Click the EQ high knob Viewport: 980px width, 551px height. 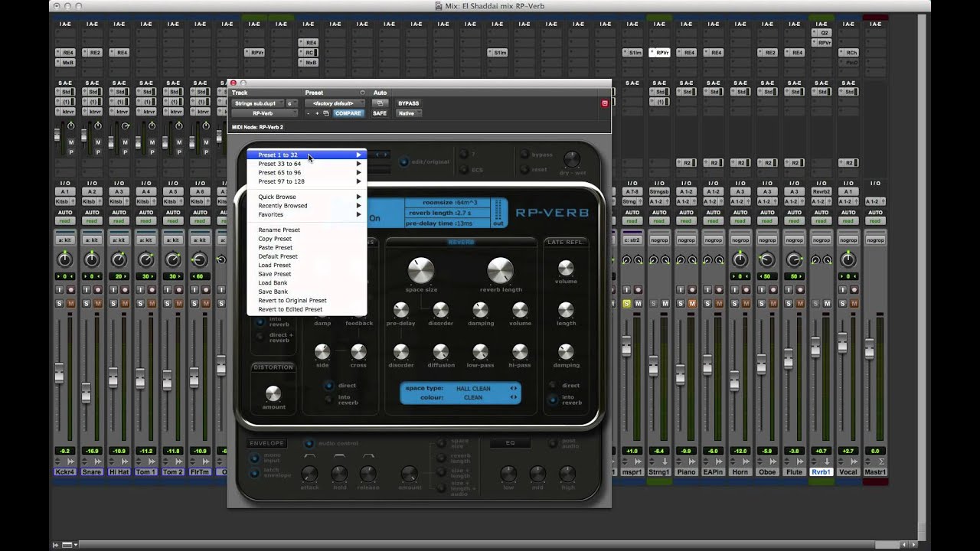pyautogui.click(x=568, y=474)
